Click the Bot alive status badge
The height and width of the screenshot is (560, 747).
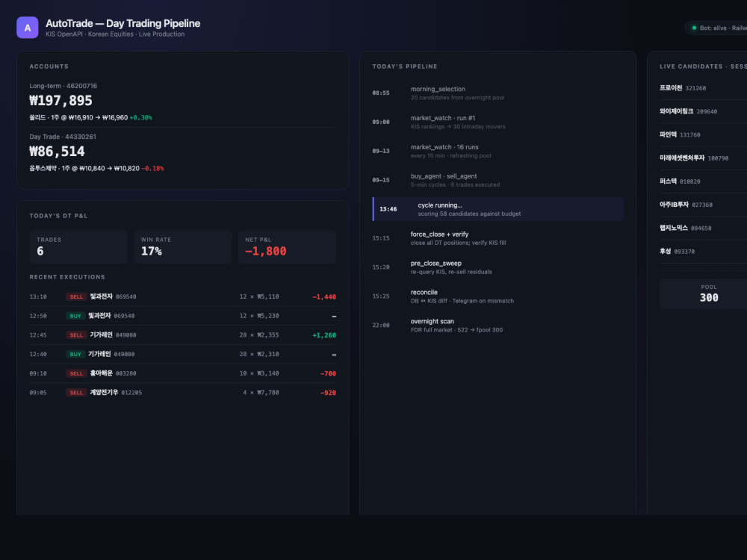716,28
